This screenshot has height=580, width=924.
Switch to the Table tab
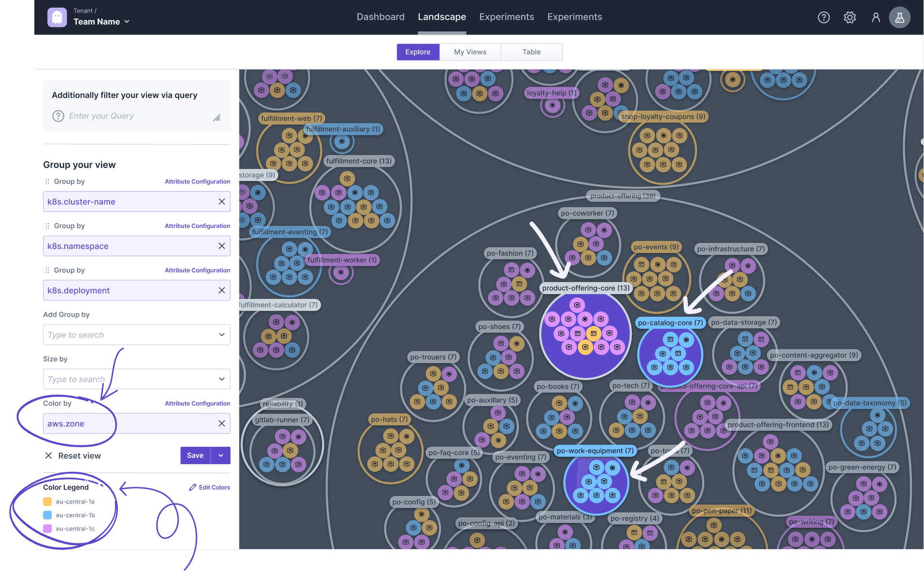[x=531, y=52]
